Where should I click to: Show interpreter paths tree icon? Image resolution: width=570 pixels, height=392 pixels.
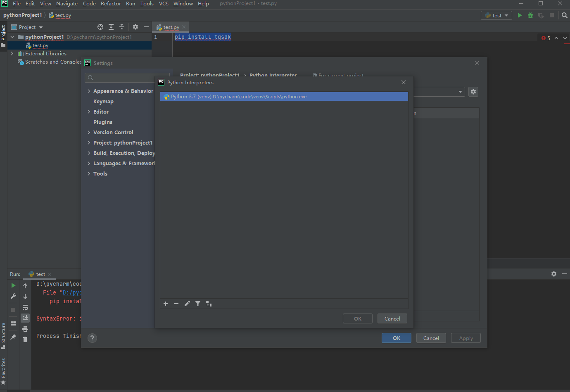point(209,304)
